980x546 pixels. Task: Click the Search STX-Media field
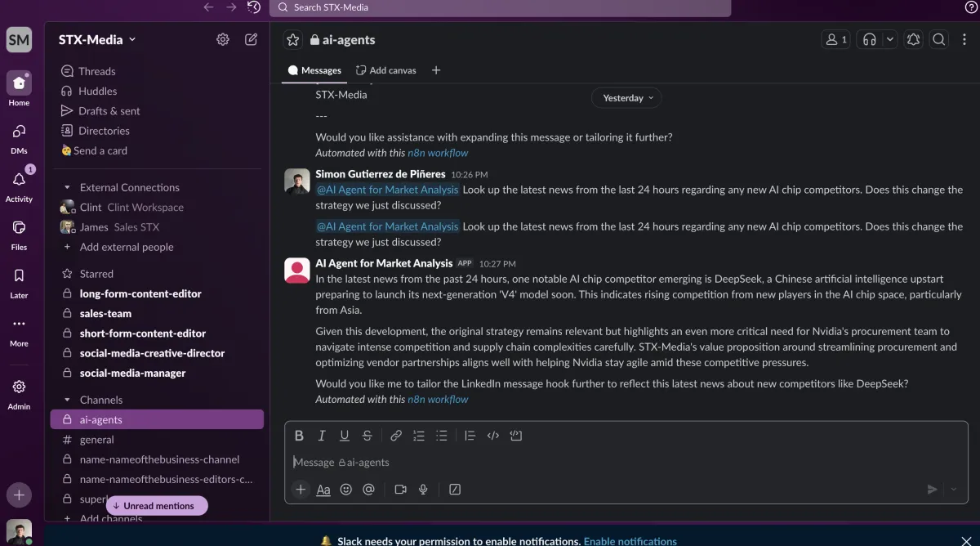[500, 8]
